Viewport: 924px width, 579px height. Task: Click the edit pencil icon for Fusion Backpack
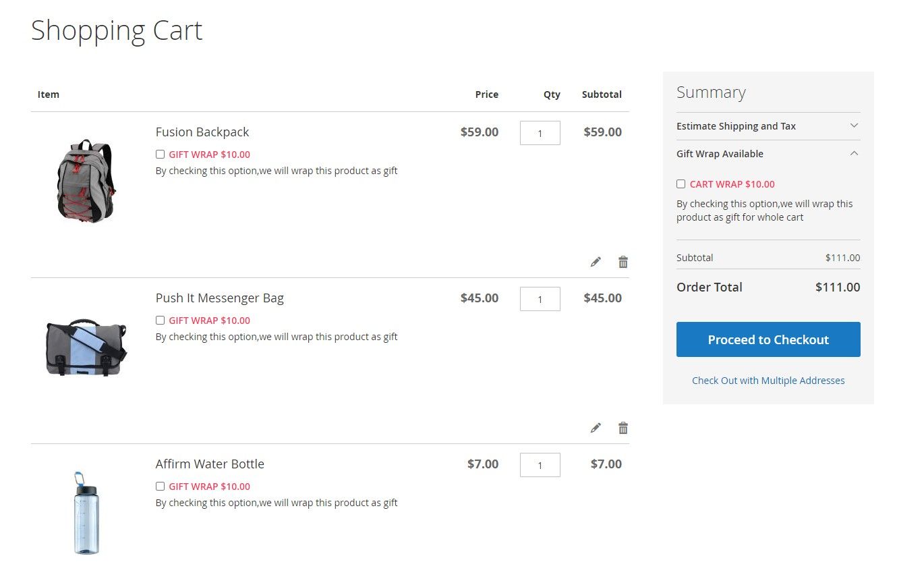click(x=595, y=261)
